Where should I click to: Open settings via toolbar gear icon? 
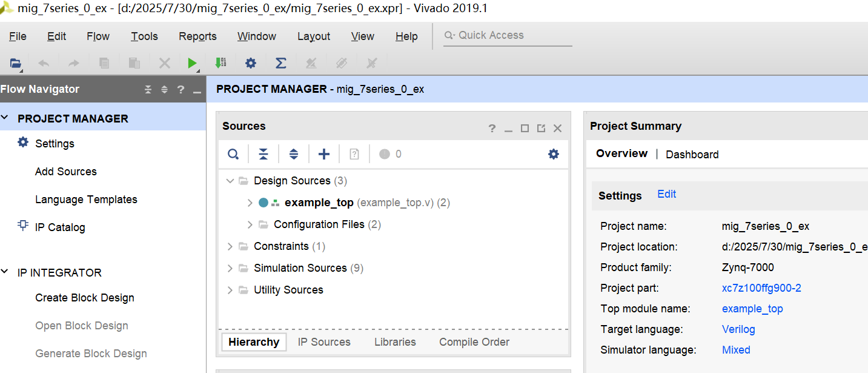tap(251, 62)
